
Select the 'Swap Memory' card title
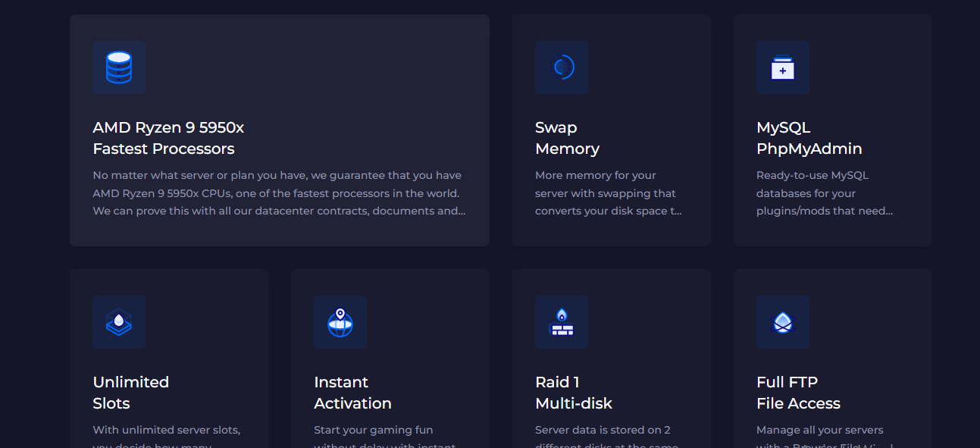point(567,138)
